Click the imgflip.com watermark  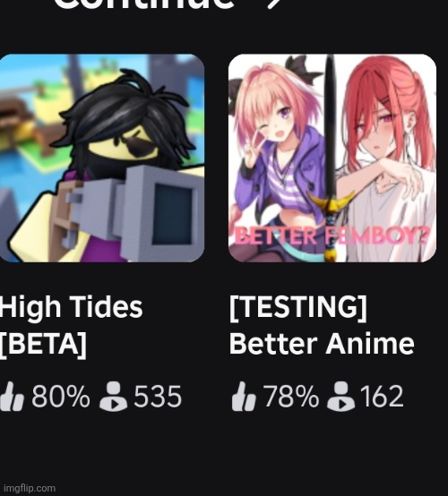click(x=29, y=488)
